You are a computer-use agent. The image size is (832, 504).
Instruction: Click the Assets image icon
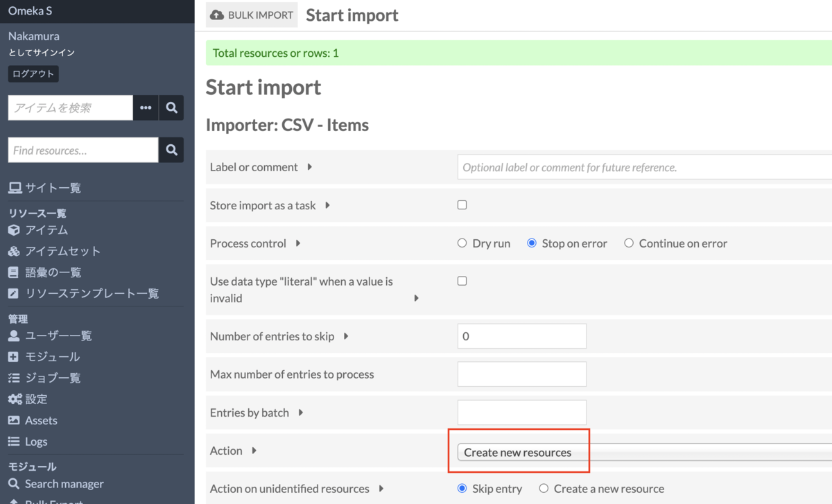click(14, 421)
